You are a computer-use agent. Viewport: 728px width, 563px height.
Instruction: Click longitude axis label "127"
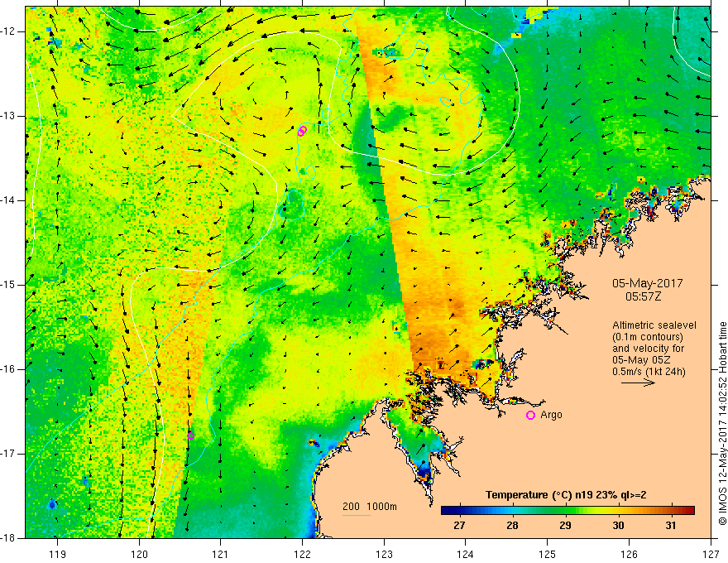[711, 554]
